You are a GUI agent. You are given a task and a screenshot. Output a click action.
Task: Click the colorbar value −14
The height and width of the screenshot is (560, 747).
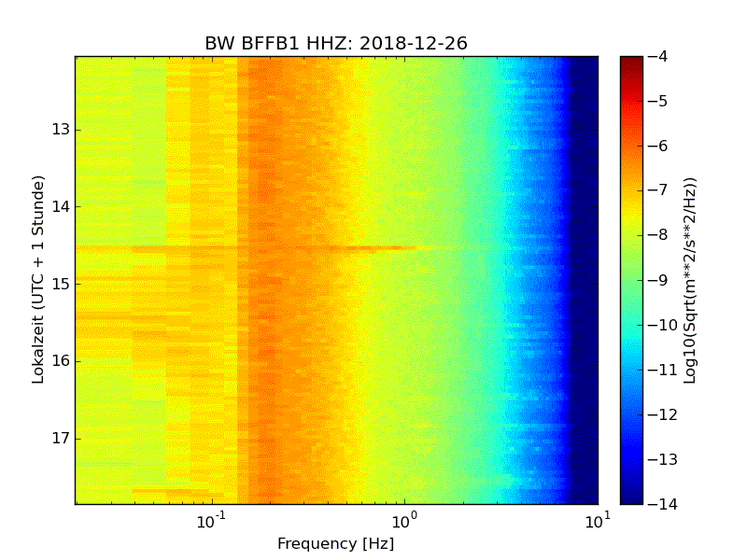click(x=662, y=504)
